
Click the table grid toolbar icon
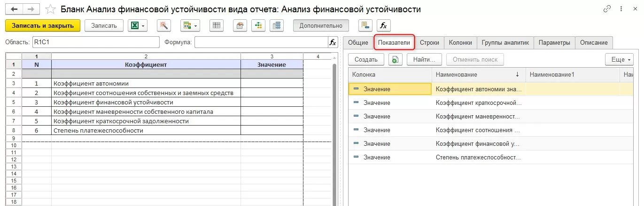tap(217, 25)
